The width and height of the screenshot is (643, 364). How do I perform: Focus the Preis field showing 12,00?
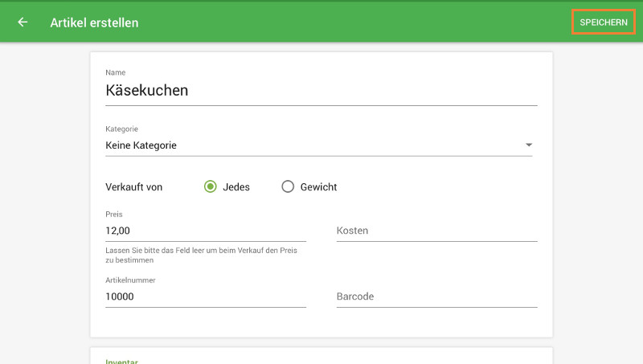coord(205,231)
